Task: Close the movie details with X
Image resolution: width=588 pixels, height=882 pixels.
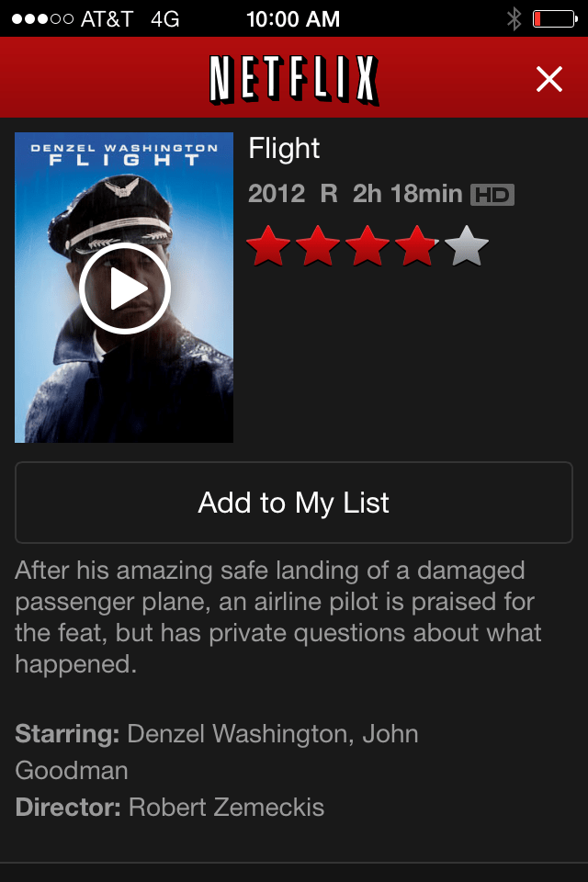Action: (549, 79)
